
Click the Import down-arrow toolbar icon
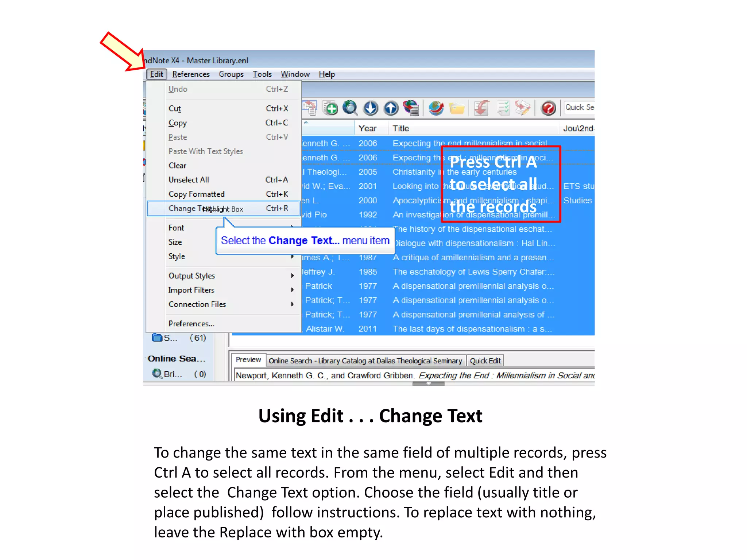tap(371, 108)
